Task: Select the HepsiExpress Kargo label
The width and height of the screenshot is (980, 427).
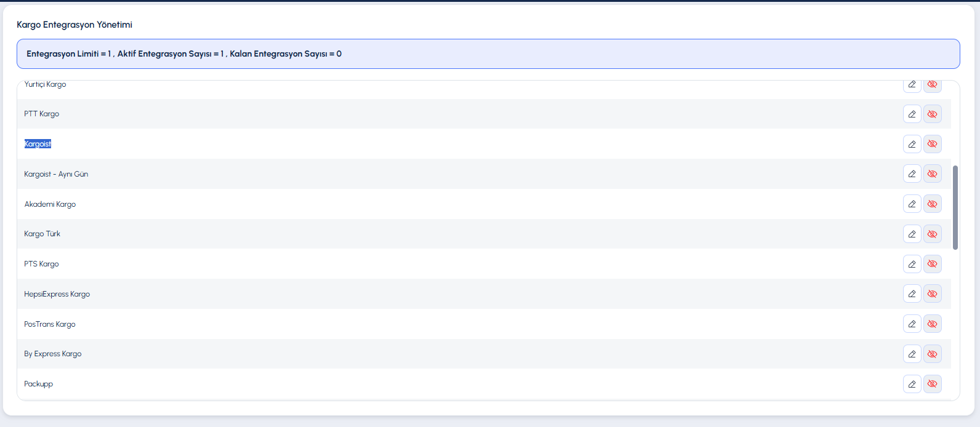Action: (57, 294)
